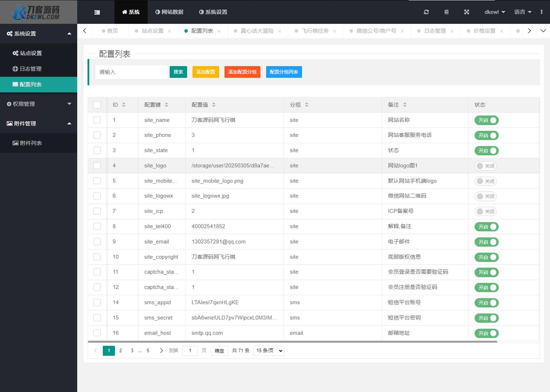Check the select-all checkbox in header
Screen dimensions: 550x392
[x=97, y=105]
